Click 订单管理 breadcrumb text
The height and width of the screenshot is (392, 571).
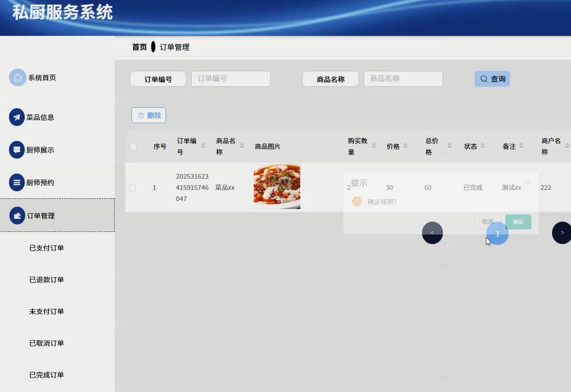pyautogui.click(x=175, y=47)
